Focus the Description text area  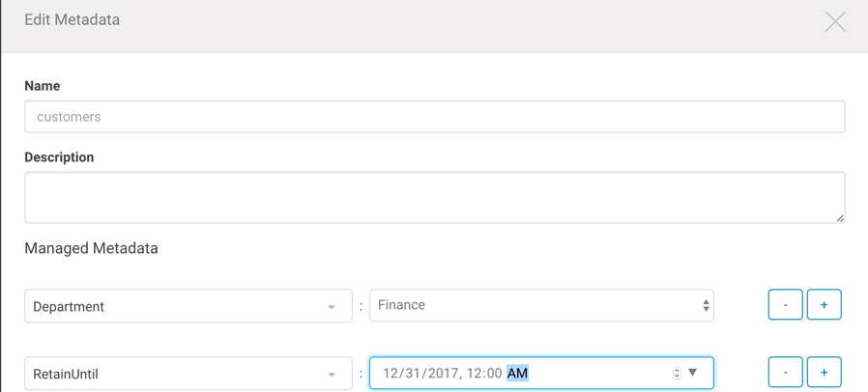(x=434, y=197)
